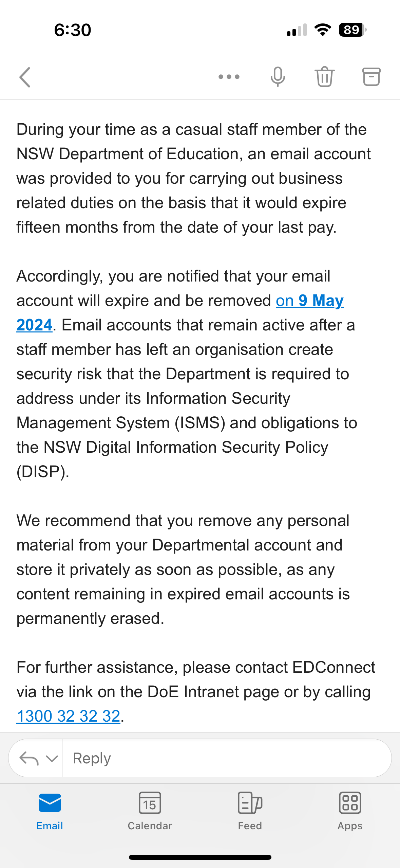The width and height of the screenshot is (400, 868).
Task: Open the 'on 9 May 2024' date link
Action: tap(309, 301)
